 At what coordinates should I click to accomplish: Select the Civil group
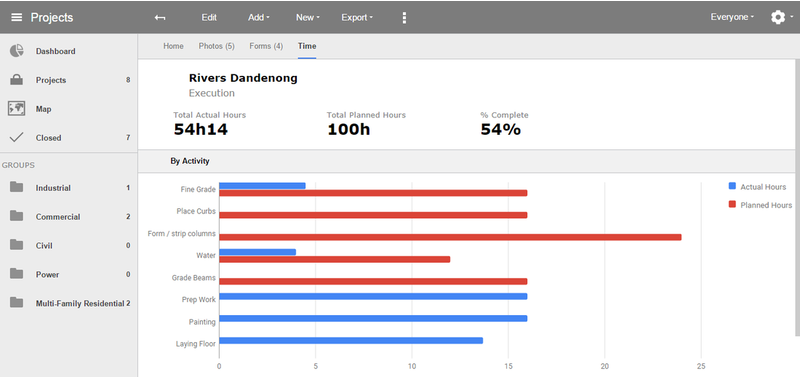click(x=44, y=245)
